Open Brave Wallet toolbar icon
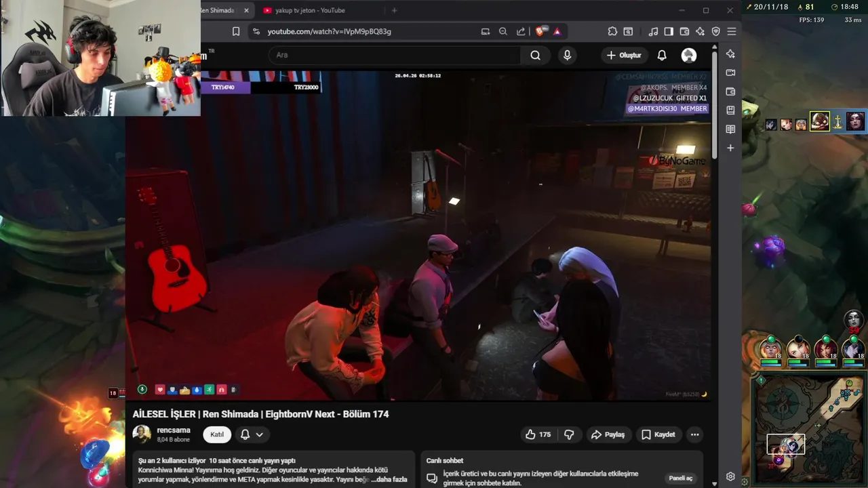Screen dimensions: 868x488 click(x=684, y=31)
